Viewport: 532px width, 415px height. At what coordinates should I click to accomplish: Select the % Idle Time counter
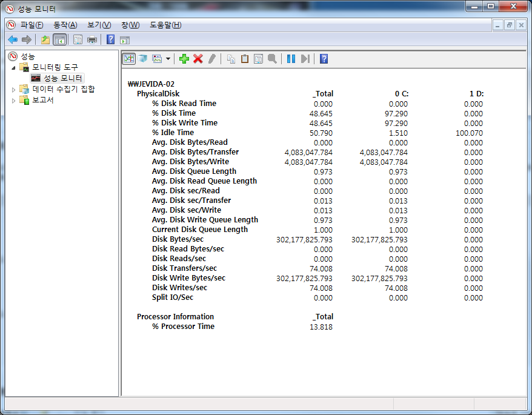(173, 132)
